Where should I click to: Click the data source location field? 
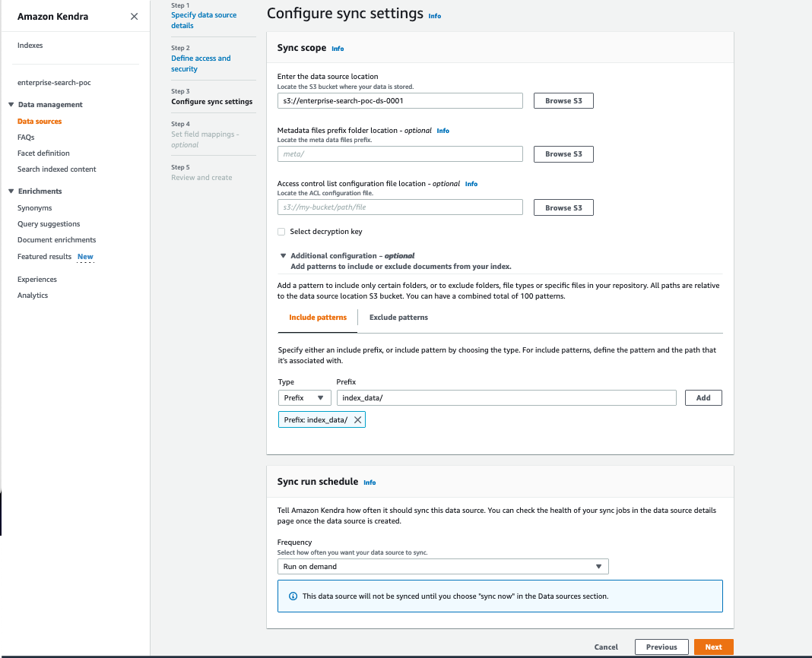tap(400, 101)
